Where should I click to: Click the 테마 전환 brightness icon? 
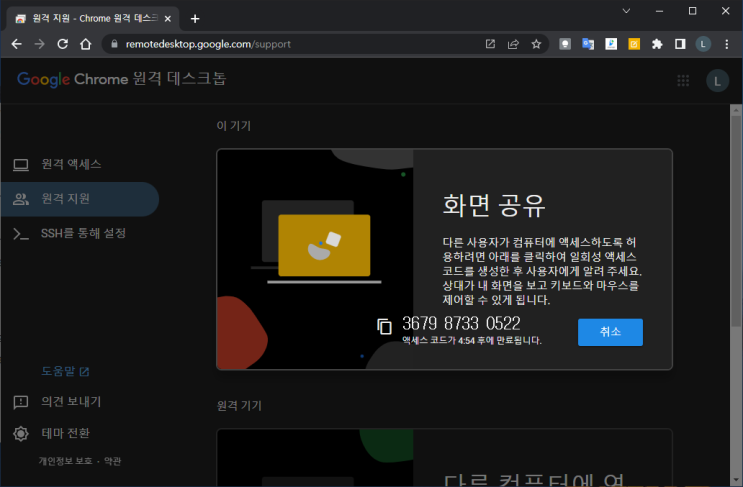tap(21, 433)
